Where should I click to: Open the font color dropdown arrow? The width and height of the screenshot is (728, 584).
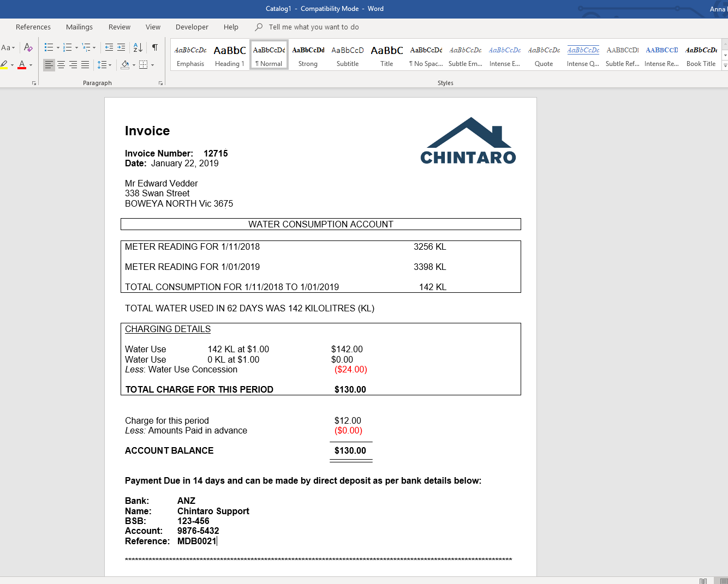(x=31, y=65)
